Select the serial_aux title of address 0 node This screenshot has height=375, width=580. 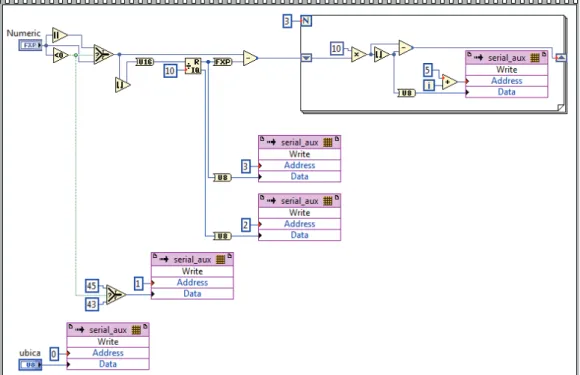coord(108,330)
